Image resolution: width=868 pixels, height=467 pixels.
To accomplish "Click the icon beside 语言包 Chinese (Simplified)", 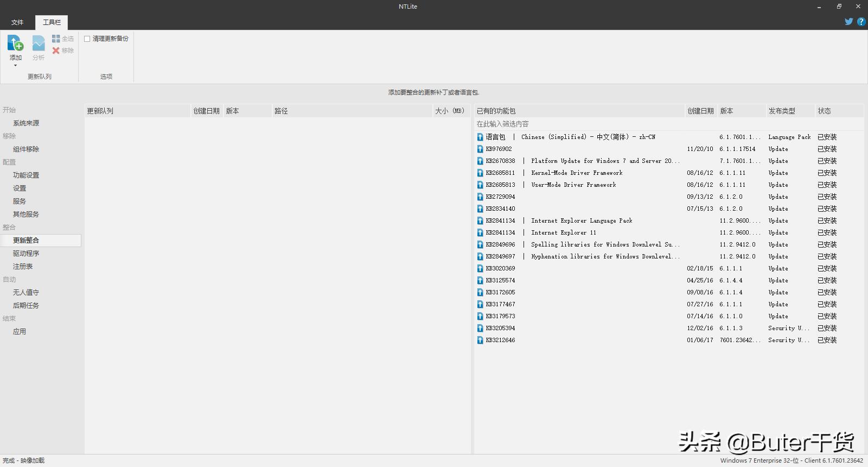I will point(480,137).
